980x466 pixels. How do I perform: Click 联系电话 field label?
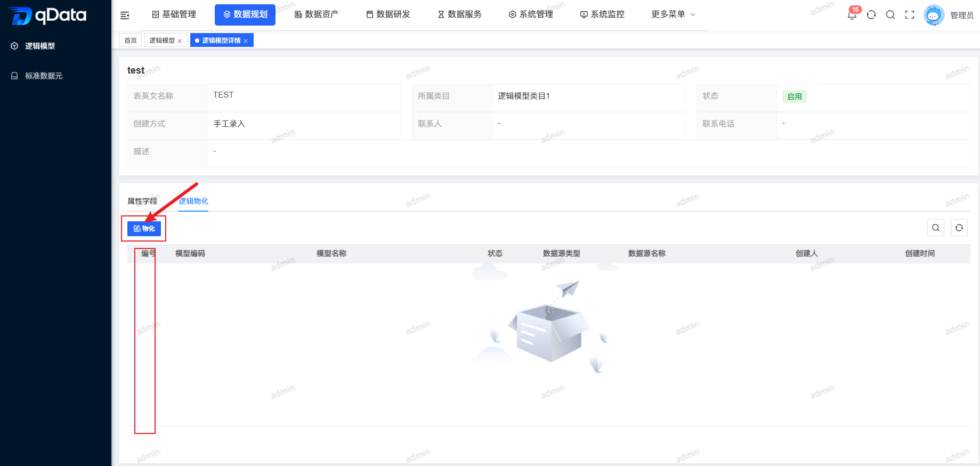point(718,124)
